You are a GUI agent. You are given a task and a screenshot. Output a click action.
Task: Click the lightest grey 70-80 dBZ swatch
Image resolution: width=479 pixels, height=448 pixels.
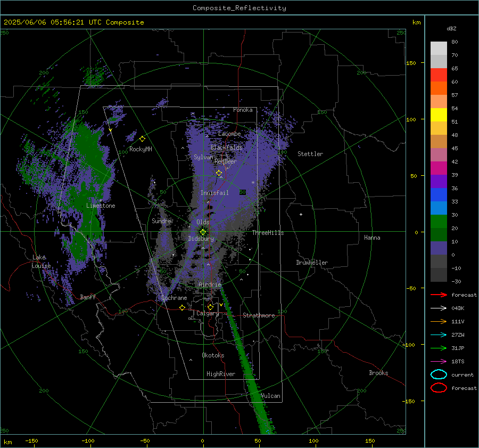(439, 48)
